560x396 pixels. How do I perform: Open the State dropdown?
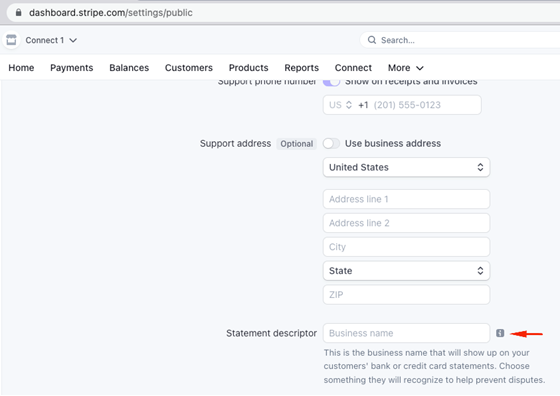[x=406, y=271]
